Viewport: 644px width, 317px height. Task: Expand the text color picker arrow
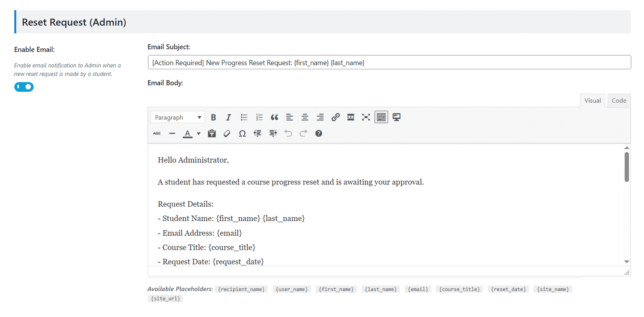[198, 134]
